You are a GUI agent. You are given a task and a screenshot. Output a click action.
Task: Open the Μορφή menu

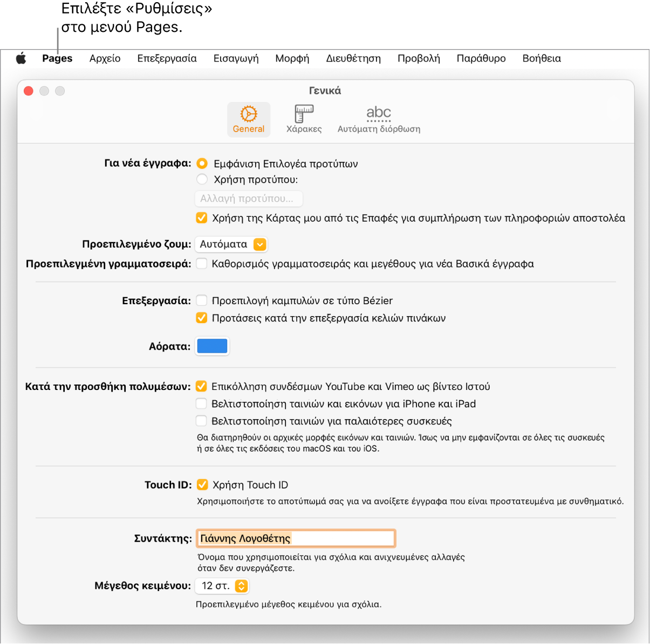coord(292,58)
